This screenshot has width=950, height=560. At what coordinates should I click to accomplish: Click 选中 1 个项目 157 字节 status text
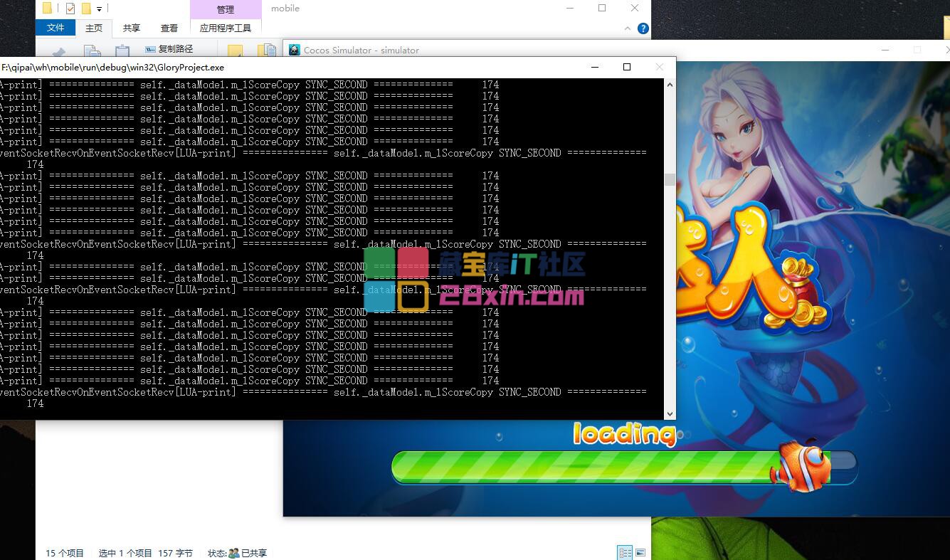pos(145,553)
